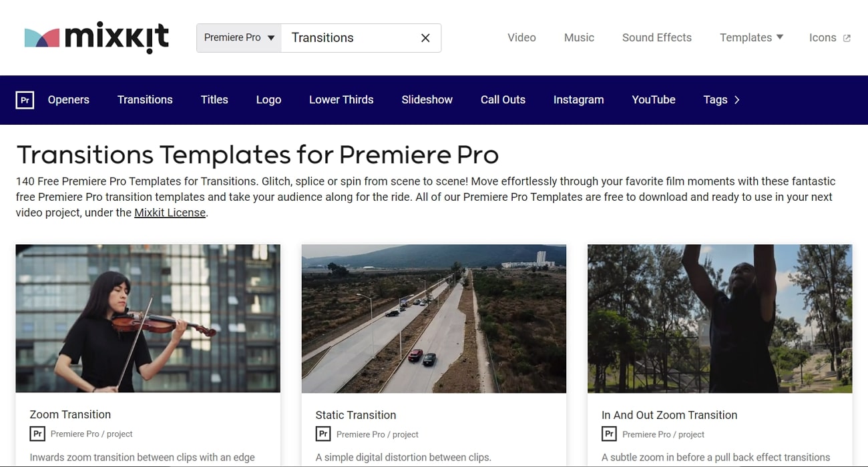Click the Mixkit logo
This screenshot has height=467, width=868.
click(x=96, y=38)
